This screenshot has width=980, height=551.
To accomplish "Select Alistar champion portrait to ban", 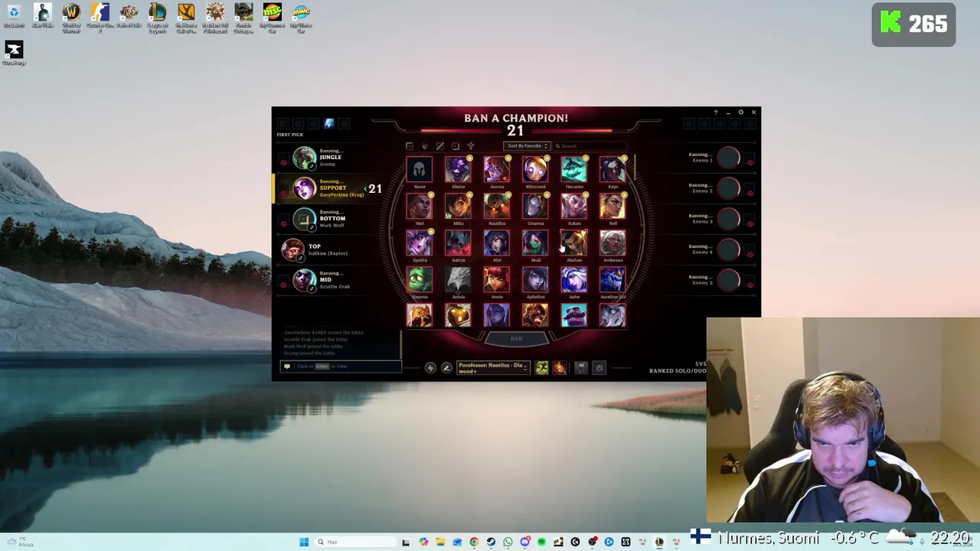I will (458, 169).
